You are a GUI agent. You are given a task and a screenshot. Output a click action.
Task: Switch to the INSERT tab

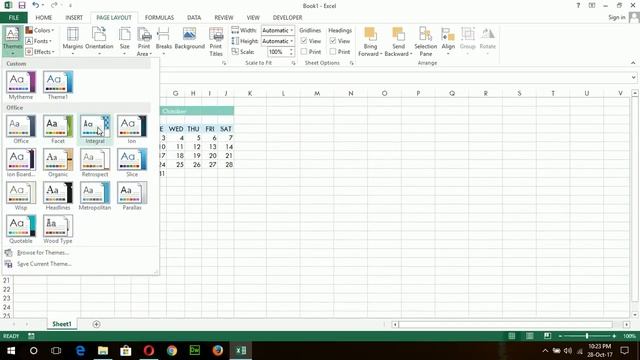(74, 18)
